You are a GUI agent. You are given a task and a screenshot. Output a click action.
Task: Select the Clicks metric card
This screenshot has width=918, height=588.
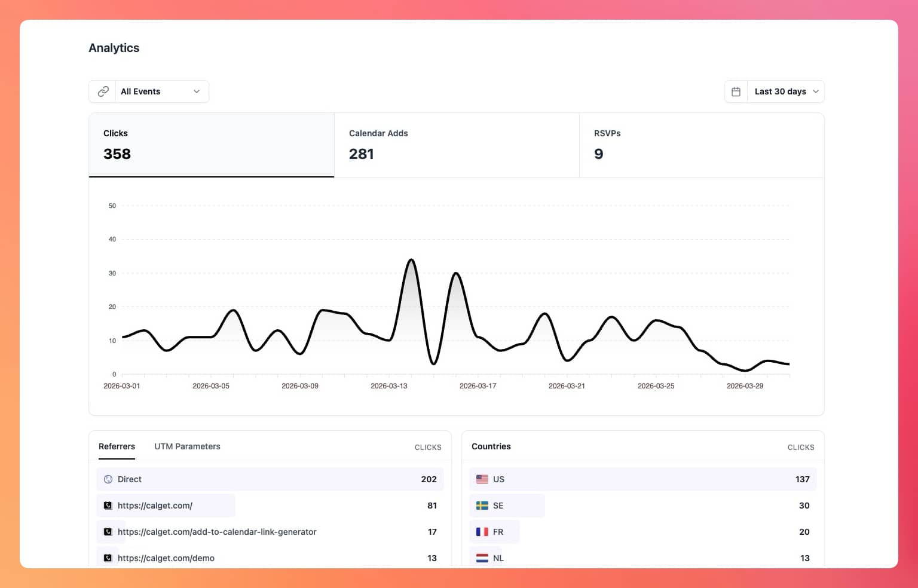click(x=211, y=145)
